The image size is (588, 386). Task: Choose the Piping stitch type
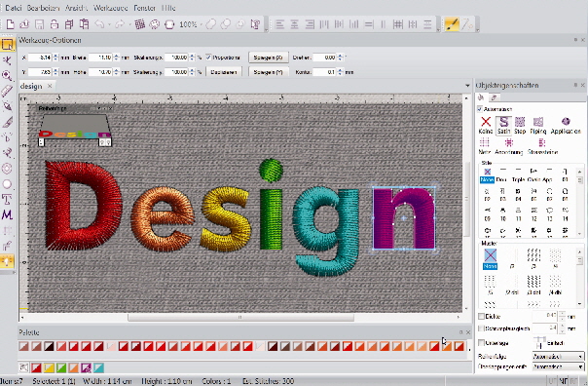click(538, 125)
